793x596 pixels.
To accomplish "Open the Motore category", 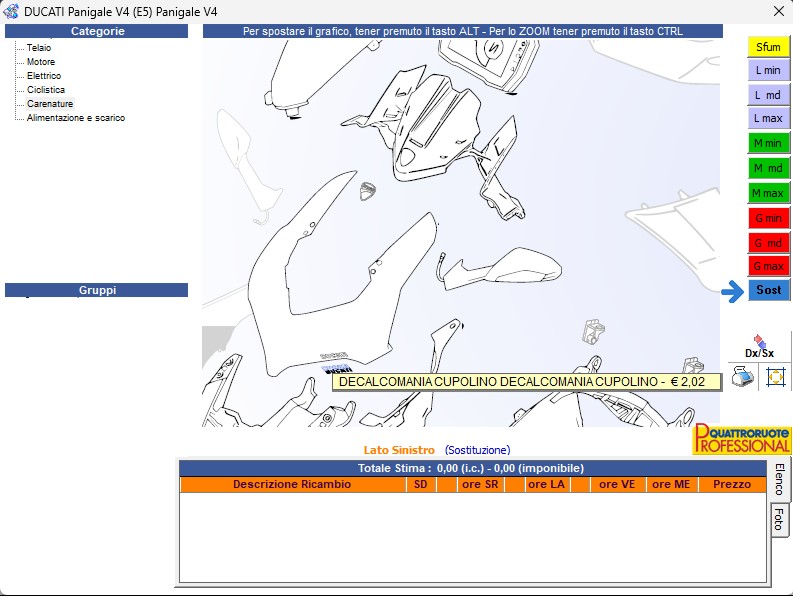I will [x=41, y=62].
